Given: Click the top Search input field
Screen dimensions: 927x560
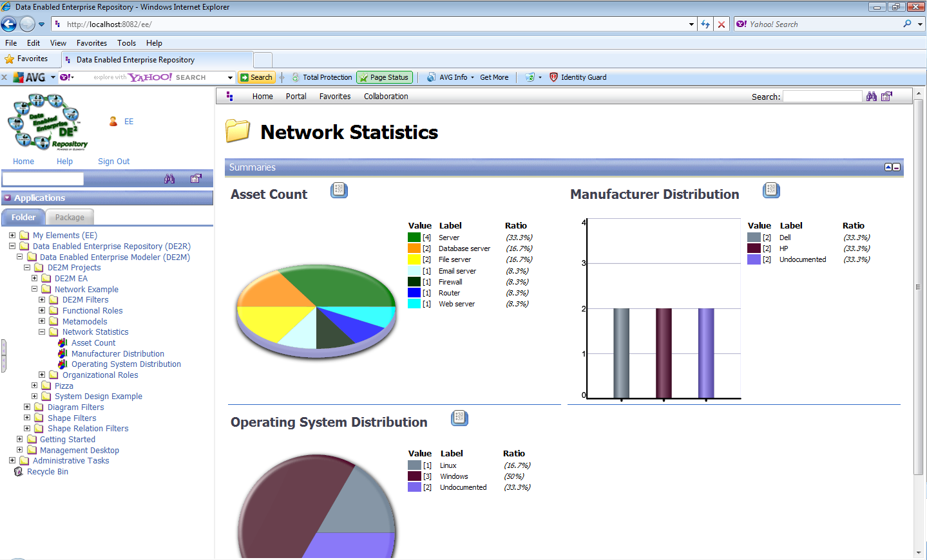Looking at the screenshot, I should pos(822,97).
